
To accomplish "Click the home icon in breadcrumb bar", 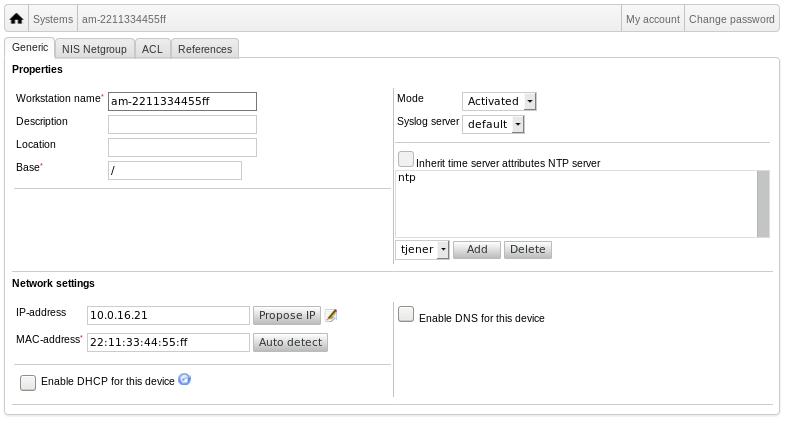I will (16, 19).
